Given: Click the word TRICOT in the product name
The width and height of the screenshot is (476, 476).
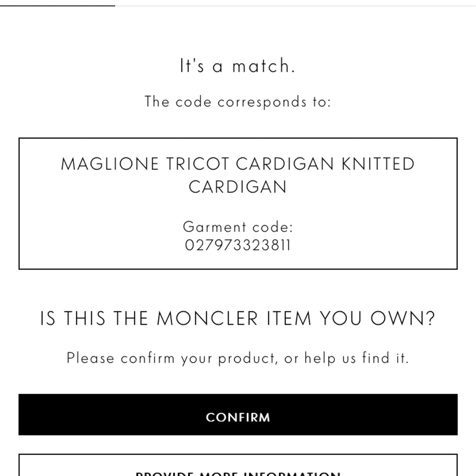Looking at the screenshot, I should [x=198, y=164].
